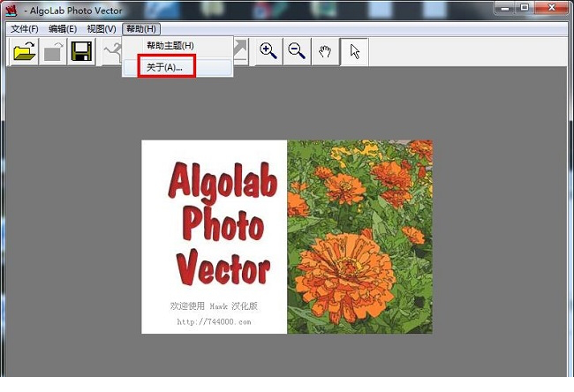
Task: Click the Save floppy disk icon
Action: coord(81,51)
